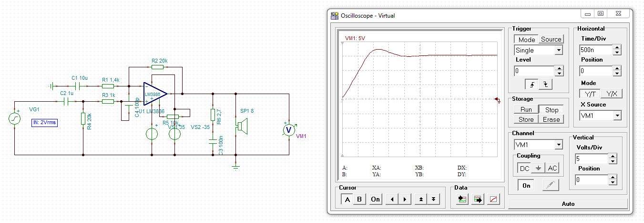Click the ground level marker on scope

pos(499,100)
